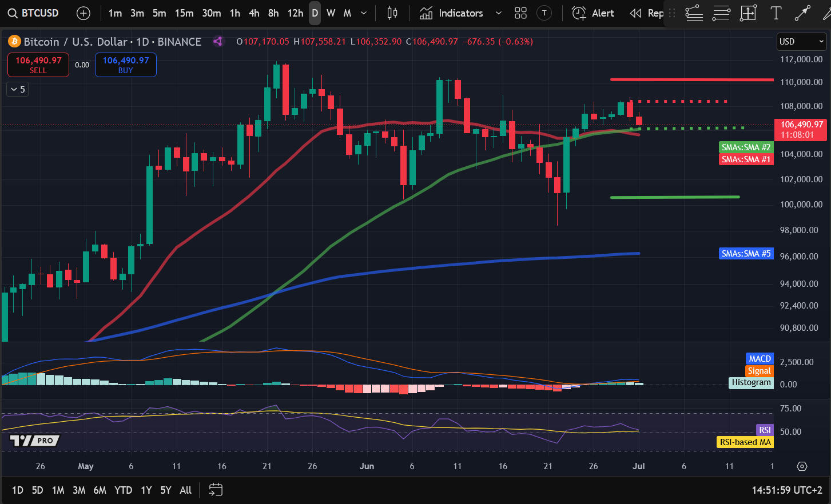This screenshot has height=504, width=831.
Task: Open the go-to-date calendar icon
Action: [216, 490]
